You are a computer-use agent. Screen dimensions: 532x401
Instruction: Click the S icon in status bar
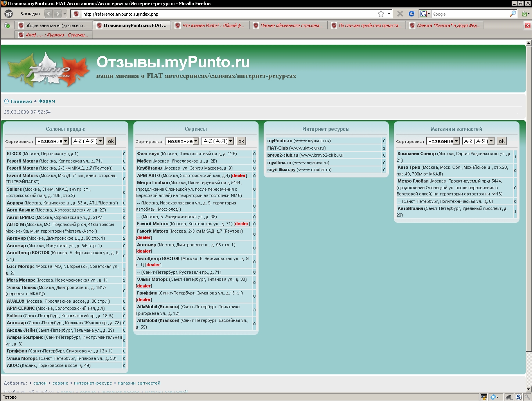518,397
